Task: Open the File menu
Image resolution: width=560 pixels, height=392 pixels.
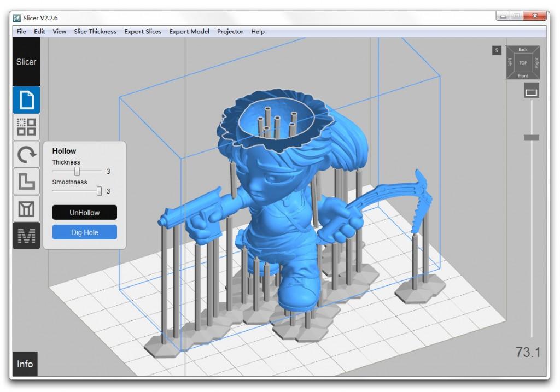Action: point(21,31)
